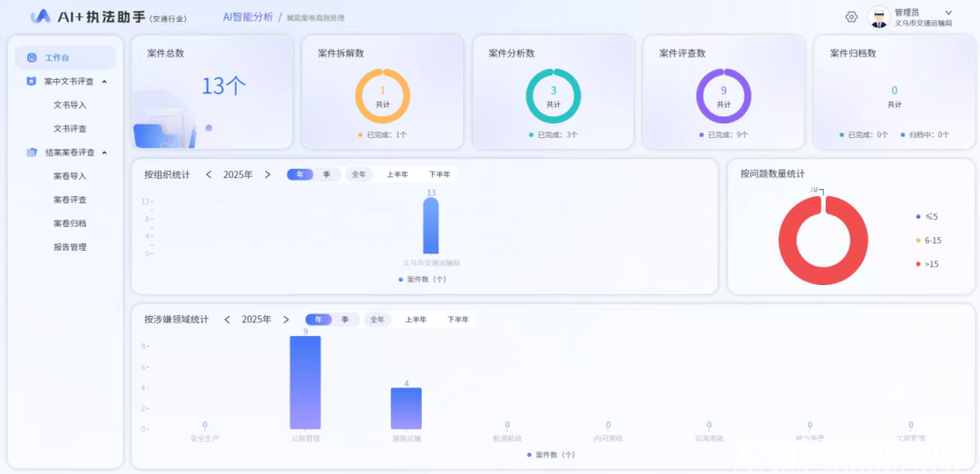This screenshot has width=980, height=474.
Task: Switch 按涉嫌领域统计 to 季 view
Action: [x=345, y=320]
